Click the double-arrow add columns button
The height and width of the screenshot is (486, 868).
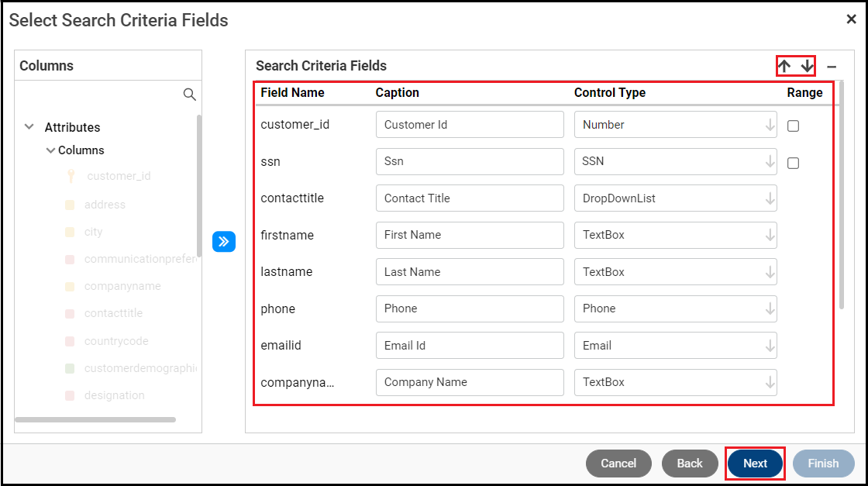[x=224, y=242]
